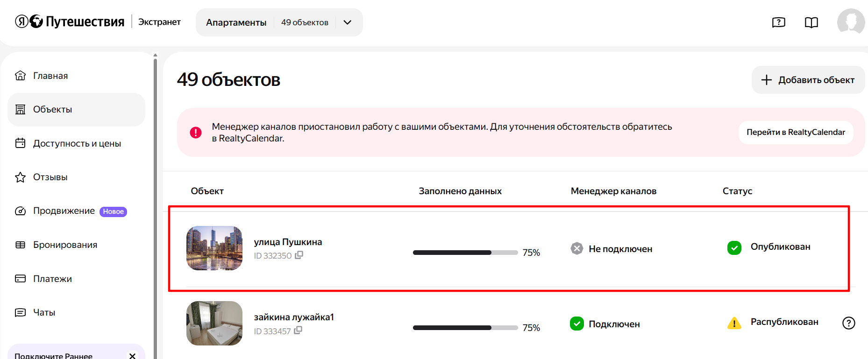Click the 75% progress bar for улица Пушкина
Screen dimensions: 868x359
click(465, 253)
